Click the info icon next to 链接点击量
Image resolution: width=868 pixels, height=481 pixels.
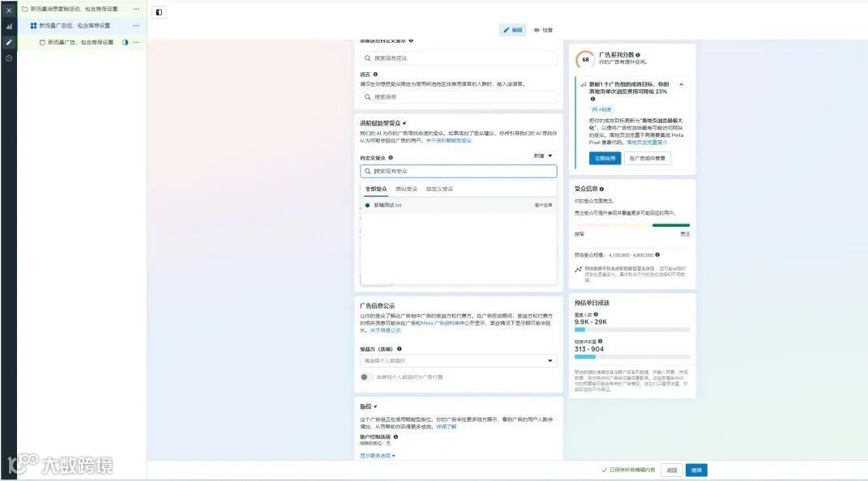click(600, 342)
